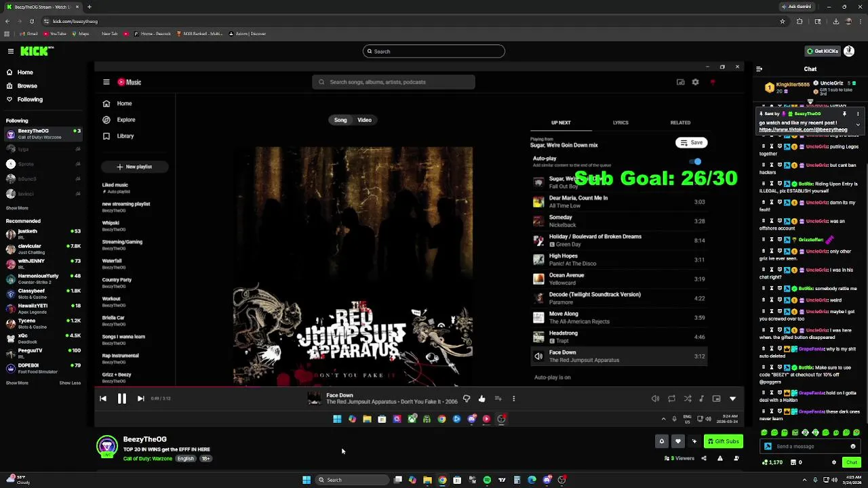868x488 pixels.
Task: Open xQc recommended channel
Action: [42, 338]
